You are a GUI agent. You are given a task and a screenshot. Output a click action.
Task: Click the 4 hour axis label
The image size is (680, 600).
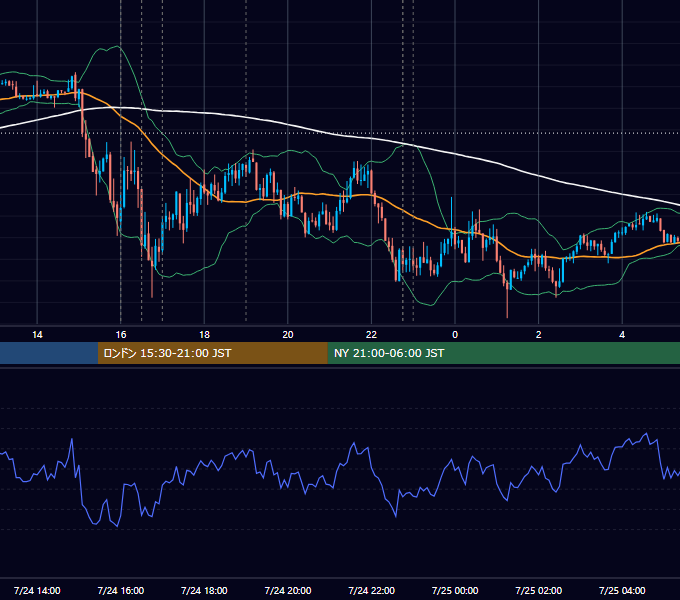(x=622, y=335)
